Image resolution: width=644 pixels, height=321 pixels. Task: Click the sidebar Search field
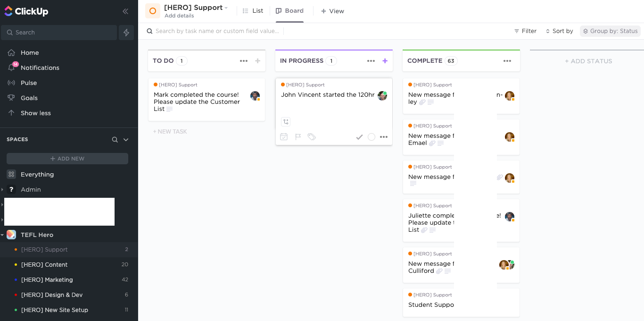pyautogui.click(x=59, y=33)
